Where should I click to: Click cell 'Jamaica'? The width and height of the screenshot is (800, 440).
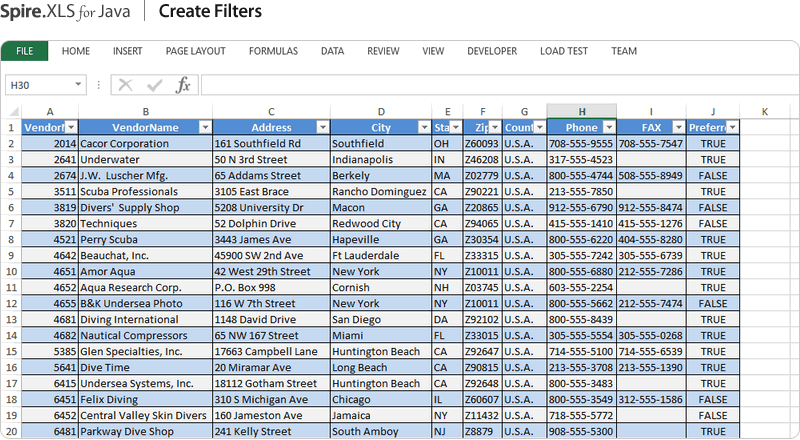click(x=381, y=415)
